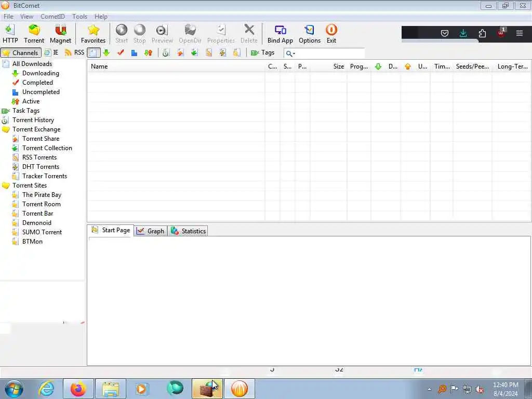Click the Windows Start orb
The width and height of the screenshot is (532, 399).
(x=14, y=389)
